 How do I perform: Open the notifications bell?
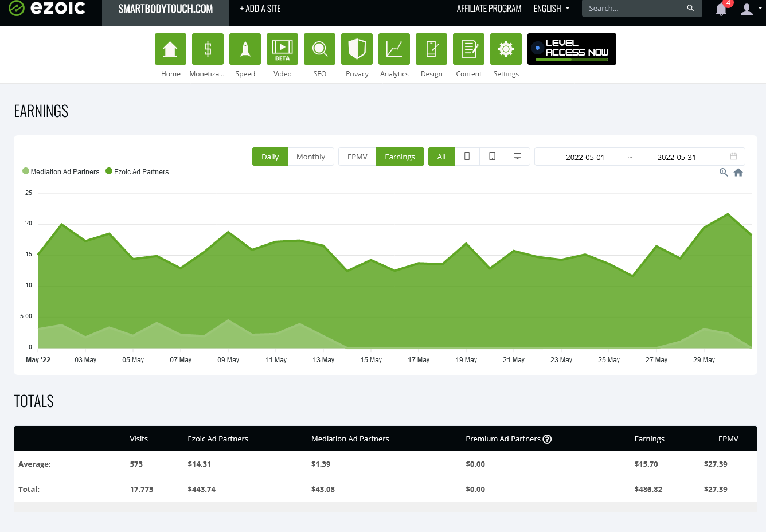721,9
